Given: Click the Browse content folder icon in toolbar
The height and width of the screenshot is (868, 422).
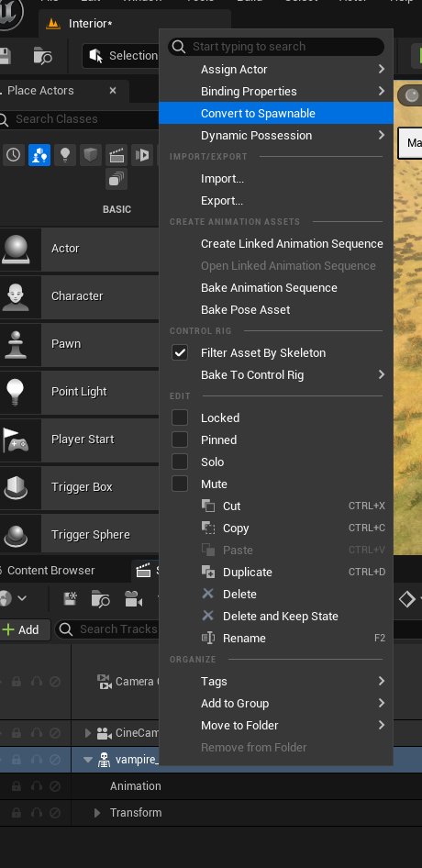Looking at the screenshot, I should point(42,56).
